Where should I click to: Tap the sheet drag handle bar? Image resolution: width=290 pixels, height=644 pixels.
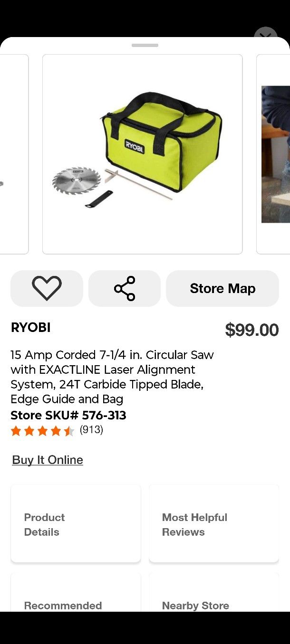pyautogui.click(x=145, y=45)
